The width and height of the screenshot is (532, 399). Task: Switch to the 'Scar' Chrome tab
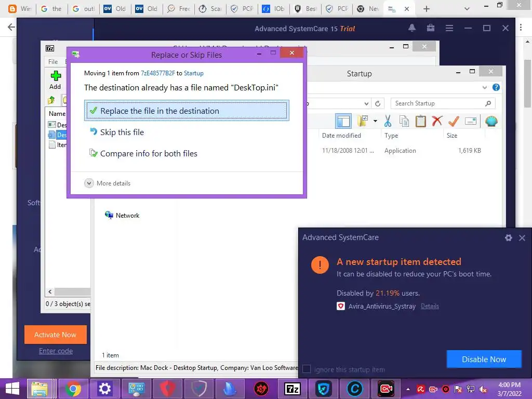click(x=210, y=9)
